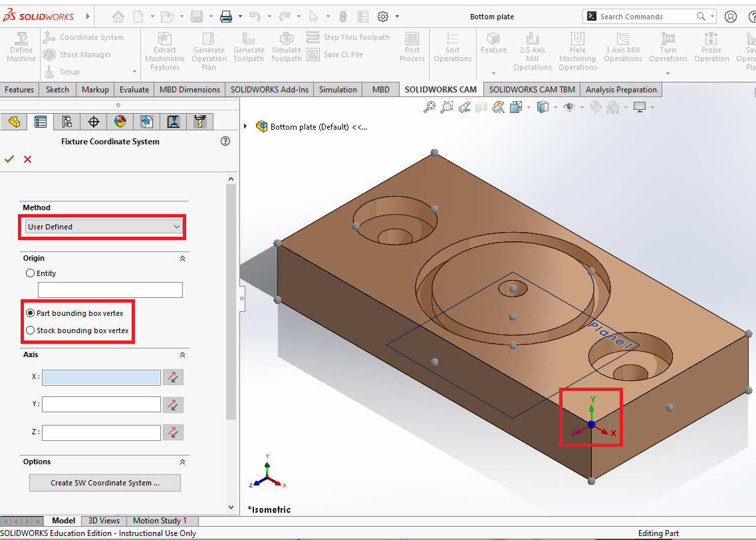Image resolution: width=756 pixels, height=540 pixels.
Task: Click the Zoom to Fit icon
Action: (x=429, y=107)
